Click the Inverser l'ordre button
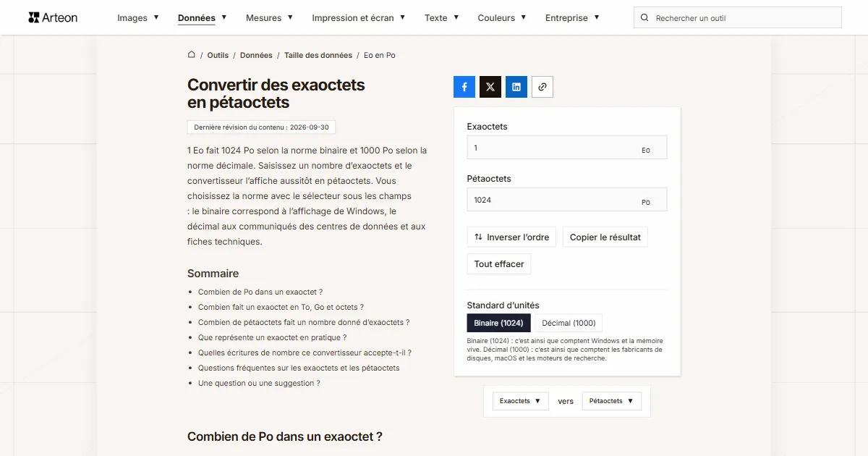The image size is (868, 456). coord(511,237)
